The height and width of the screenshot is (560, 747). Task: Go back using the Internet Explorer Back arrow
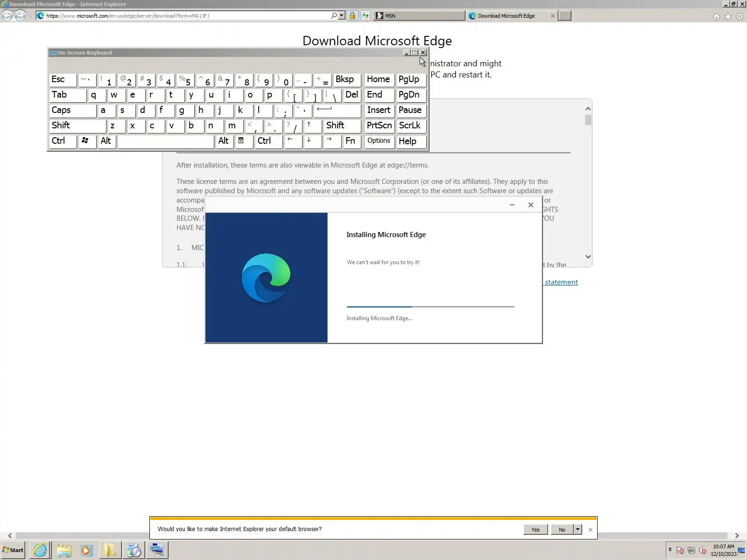(x=7, y=15)
